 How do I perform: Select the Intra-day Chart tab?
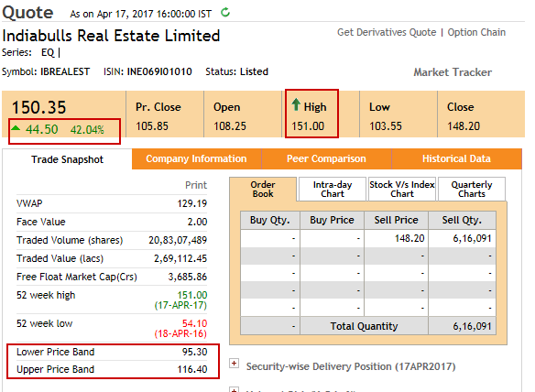pos(333,189)
